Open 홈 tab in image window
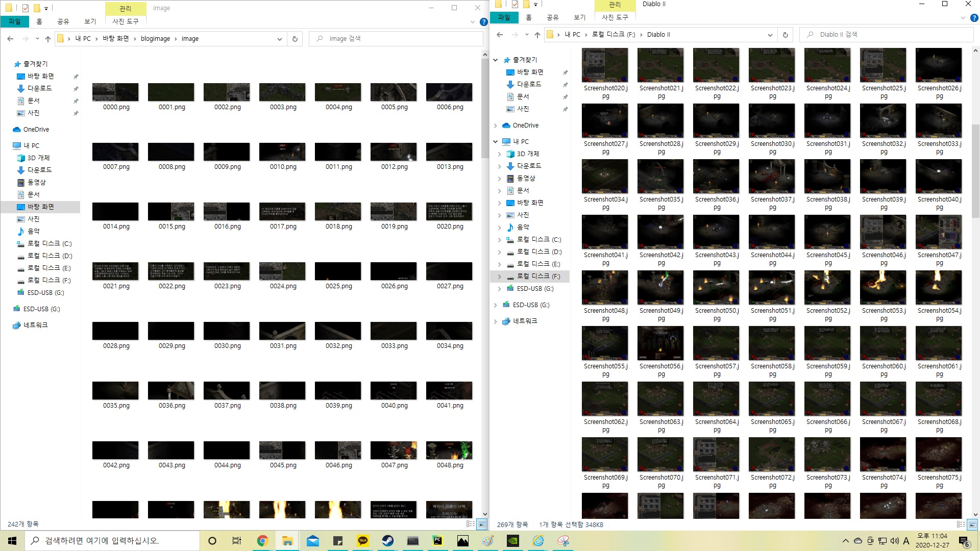This screenshot has height=551, width=980. (39, 21)
